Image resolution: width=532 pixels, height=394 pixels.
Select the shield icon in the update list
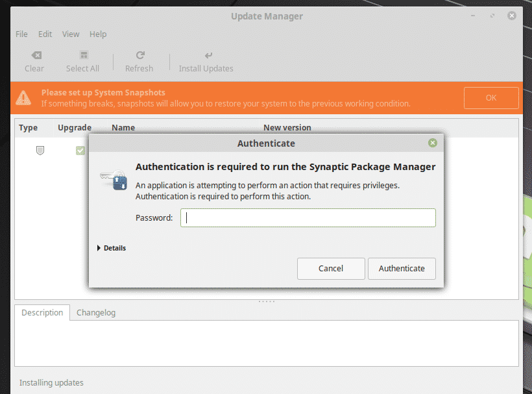[x=40, y=150]
